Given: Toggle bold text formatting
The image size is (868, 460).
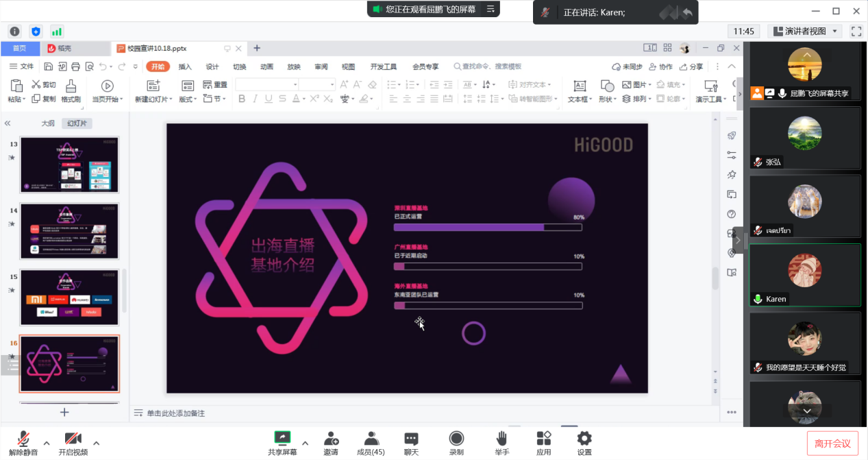Looking at the screenshot, I should pyautogui.click(x=242, y=99).
